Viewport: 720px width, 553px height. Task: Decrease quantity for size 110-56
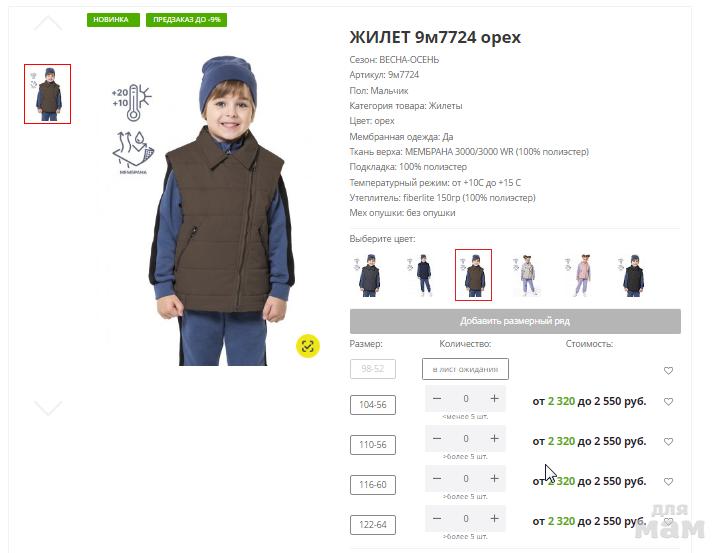(x=437, y=439)
